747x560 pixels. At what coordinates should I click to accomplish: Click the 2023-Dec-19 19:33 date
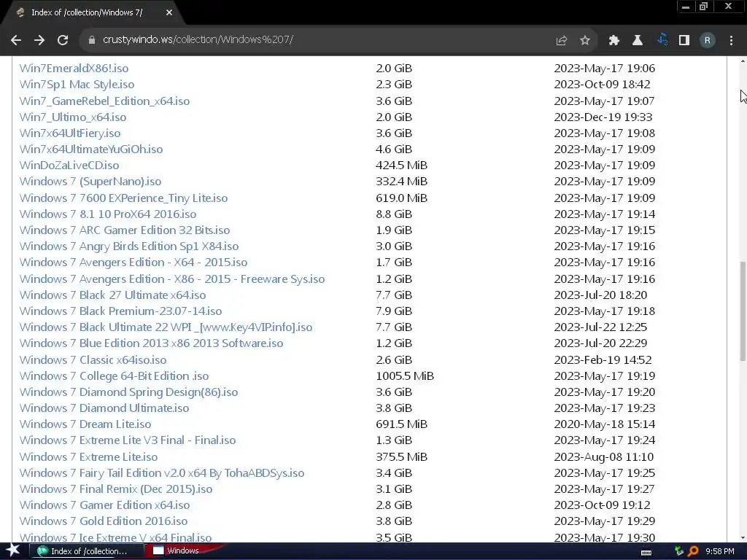(603, 117)
